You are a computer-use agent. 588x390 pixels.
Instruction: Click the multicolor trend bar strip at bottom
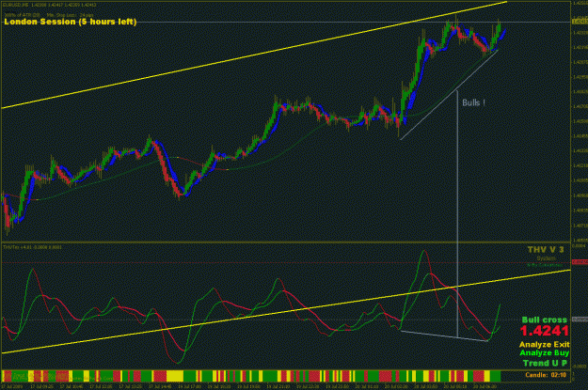(251, 376)
